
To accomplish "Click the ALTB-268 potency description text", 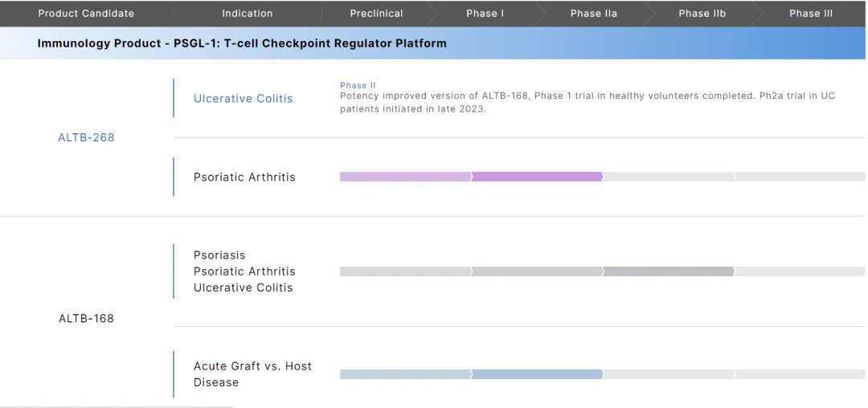I will [587, 102].
